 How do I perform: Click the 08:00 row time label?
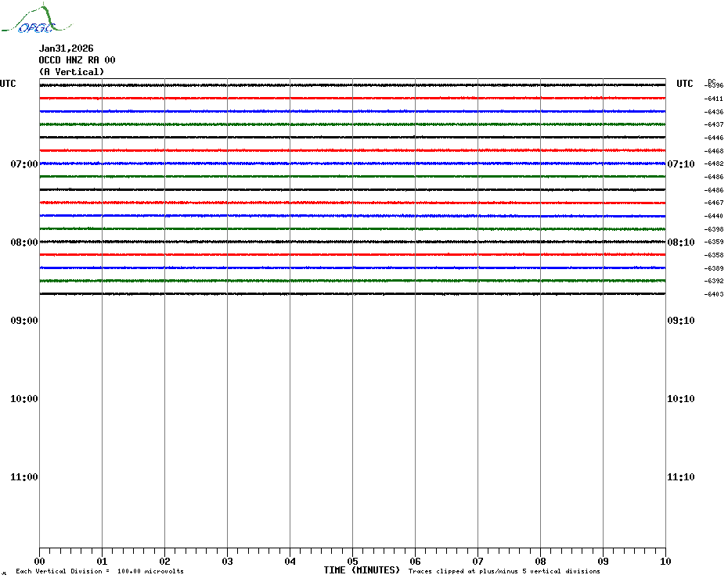point(24,242)
